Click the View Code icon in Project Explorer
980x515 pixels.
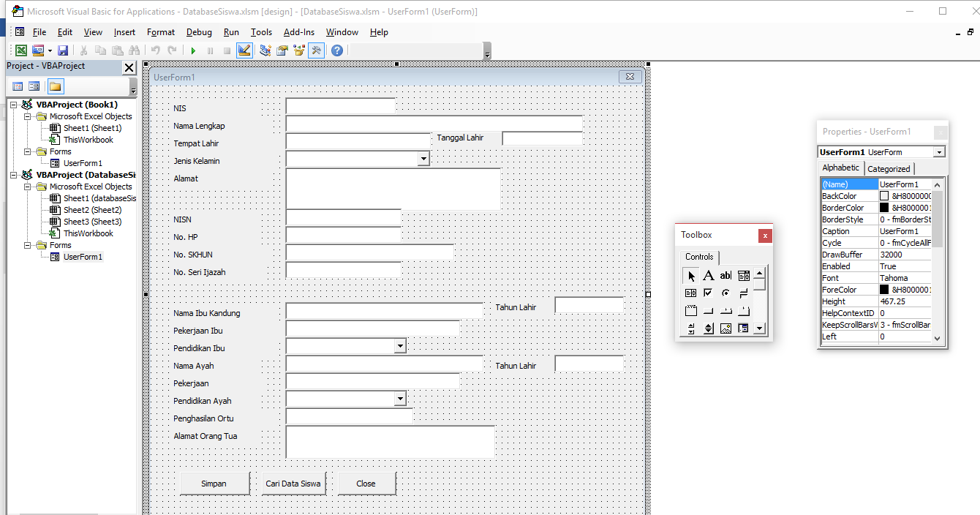(x=16, y=86)
